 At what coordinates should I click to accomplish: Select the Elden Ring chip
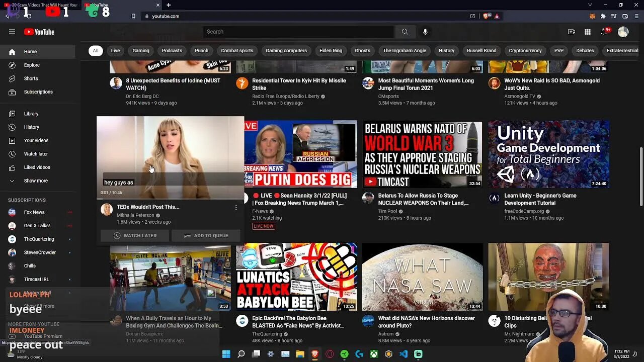[331, 51]
